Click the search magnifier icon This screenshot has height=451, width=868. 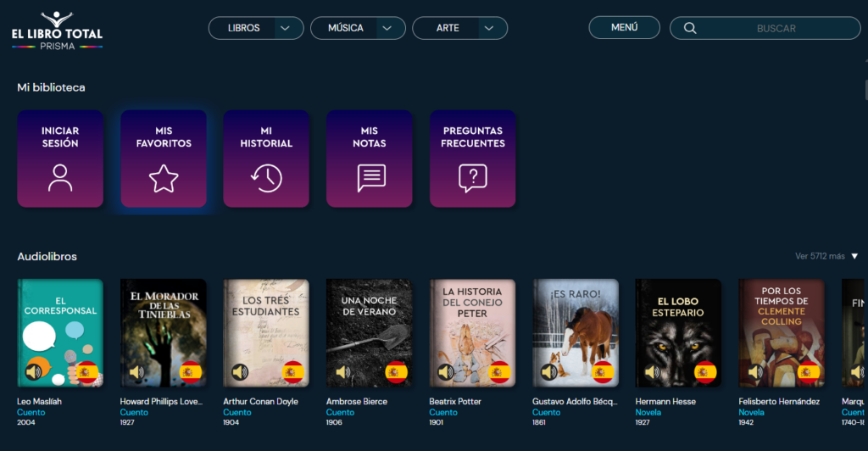click(690, 28)
